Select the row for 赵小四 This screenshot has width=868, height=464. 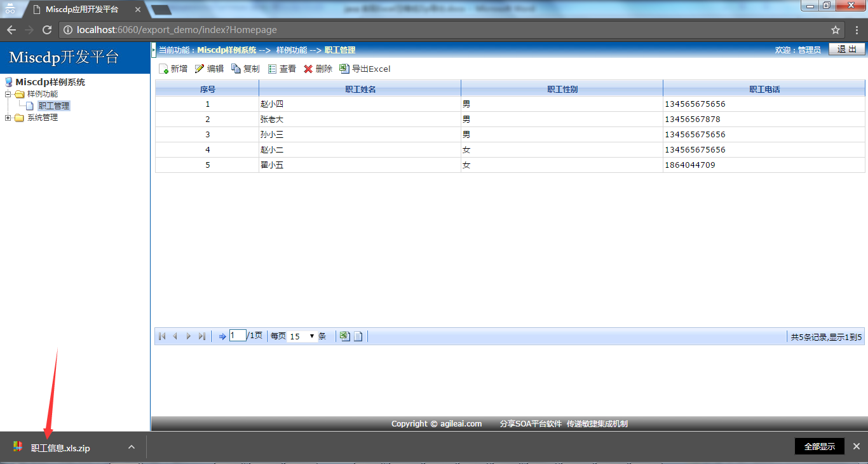[510, 104]
